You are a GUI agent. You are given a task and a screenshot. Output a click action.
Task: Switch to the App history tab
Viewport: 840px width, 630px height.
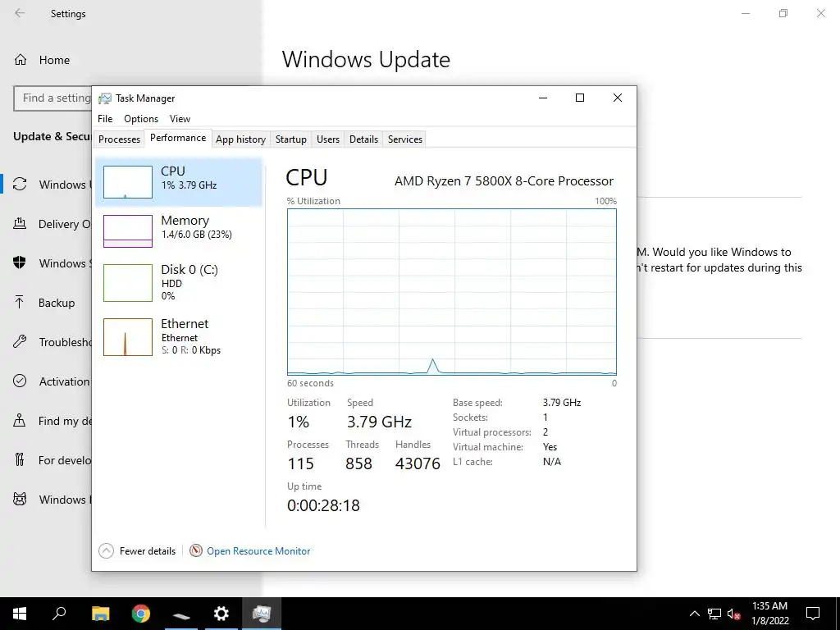pyautogui.click(x=240, y=139)
